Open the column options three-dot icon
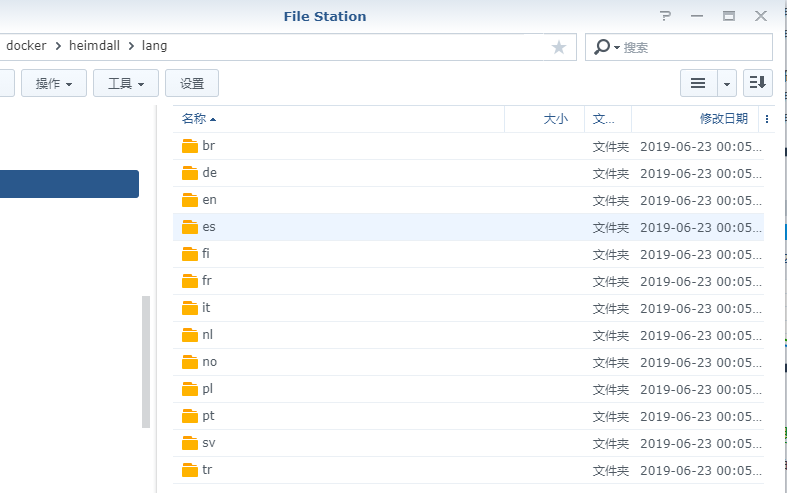 tap(767, 119)
